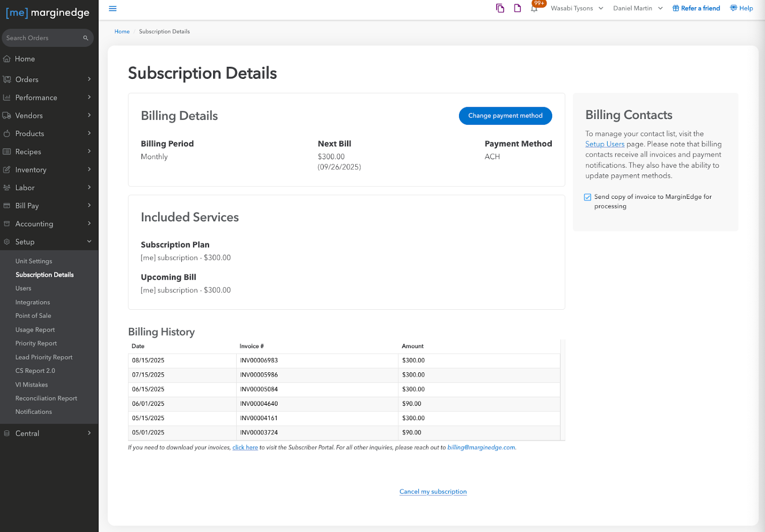Click the Help chat icon
Viewport: 765px width, 532px height.
click(733, 8)
